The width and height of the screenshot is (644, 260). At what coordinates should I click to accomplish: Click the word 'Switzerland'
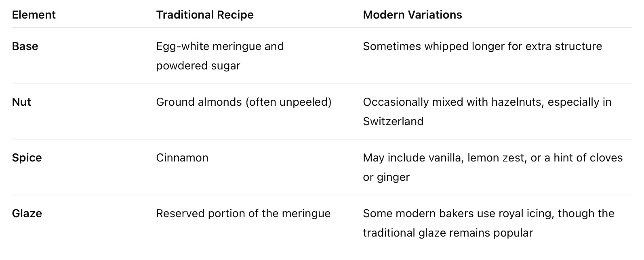tap(393, 122)
